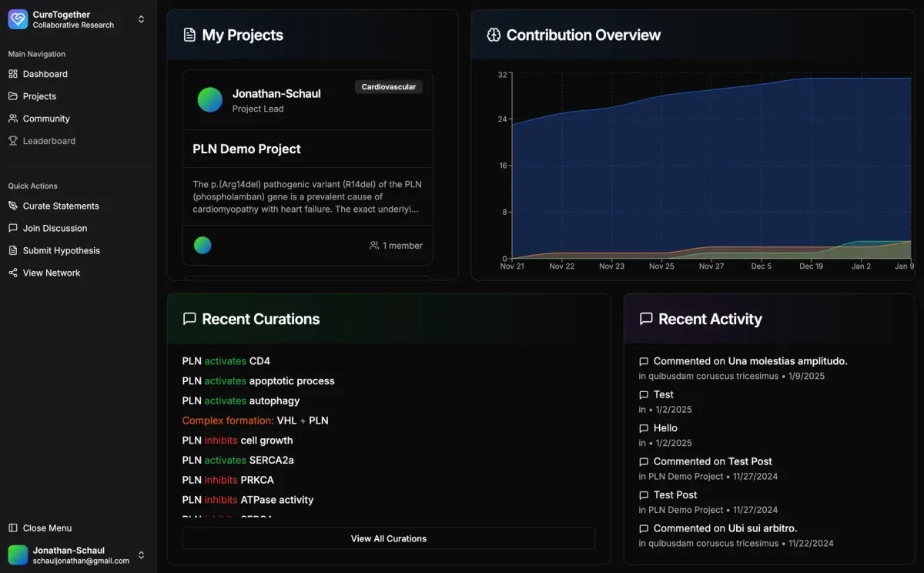Click the Dec 19 marker on chart axis
The image size is (924, 573).
point(811,266)
